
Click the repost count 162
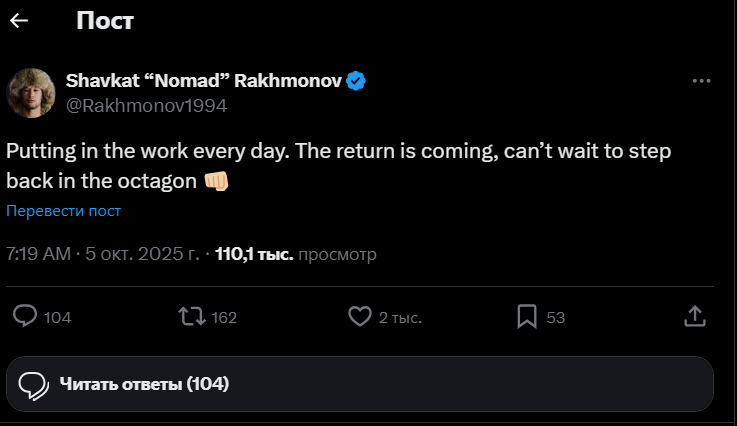point(224,318)
